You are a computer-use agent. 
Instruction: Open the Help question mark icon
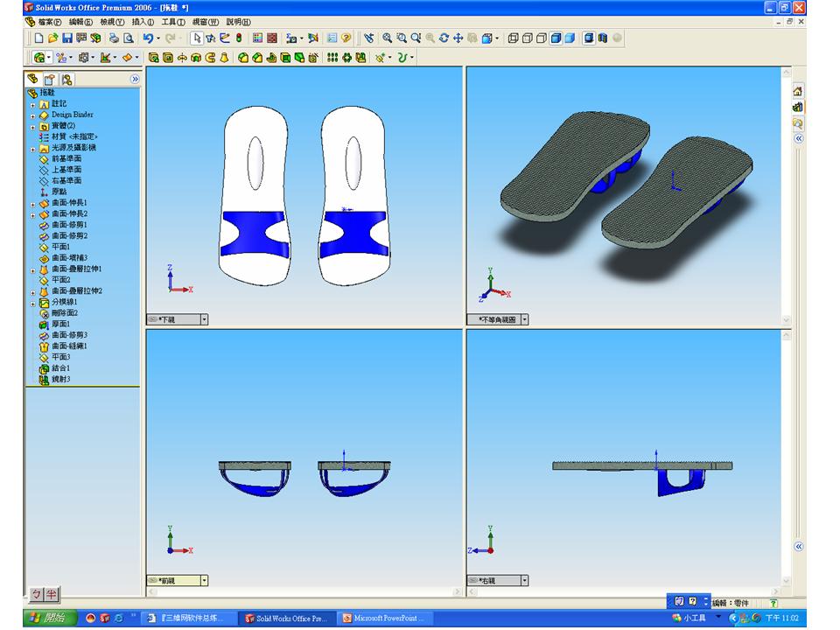(x=346, y=38)
